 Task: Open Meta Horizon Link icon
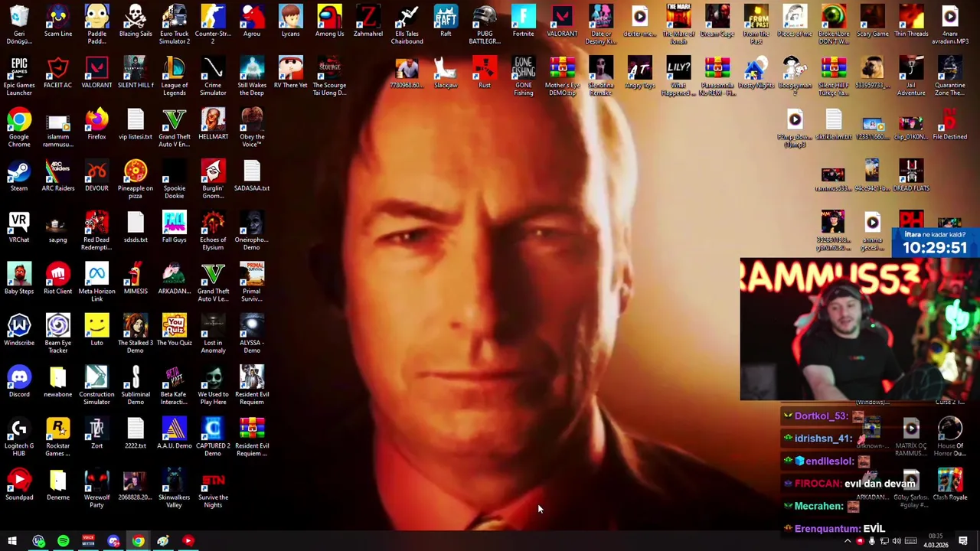tap(96, 282)
